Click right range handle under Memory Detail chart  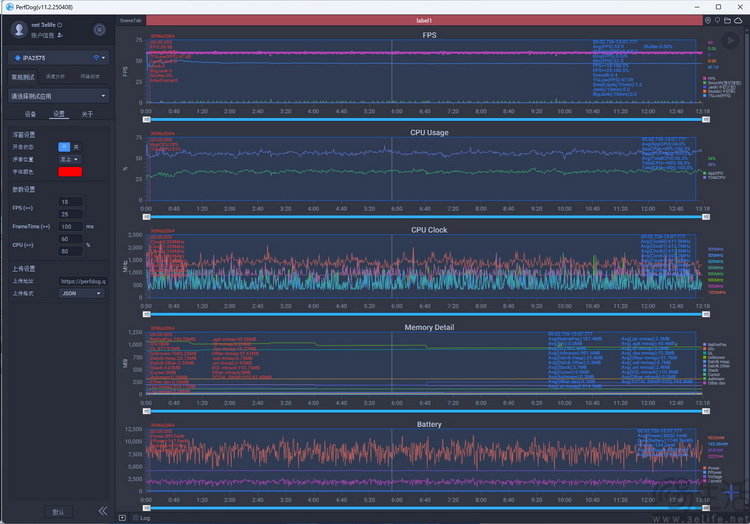point(706,411)
